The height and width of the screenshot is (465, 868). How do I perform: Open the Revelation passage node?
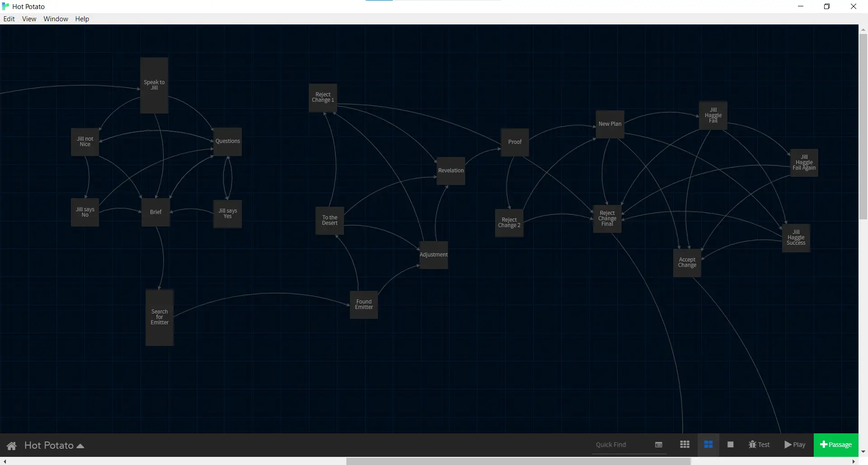click(x=450, y=171)
